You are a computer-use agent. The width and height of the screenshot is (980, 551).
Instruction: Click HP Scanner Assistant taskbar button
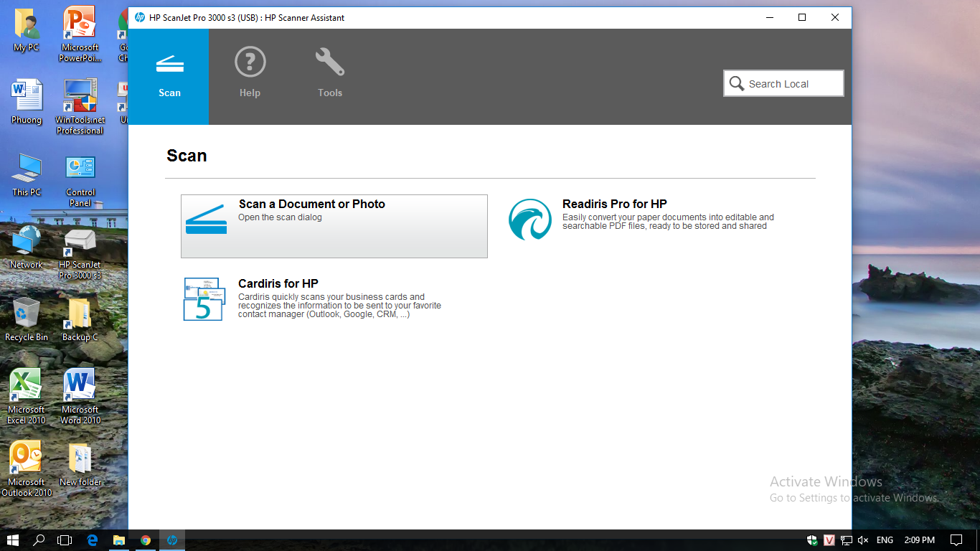[172, 540]
